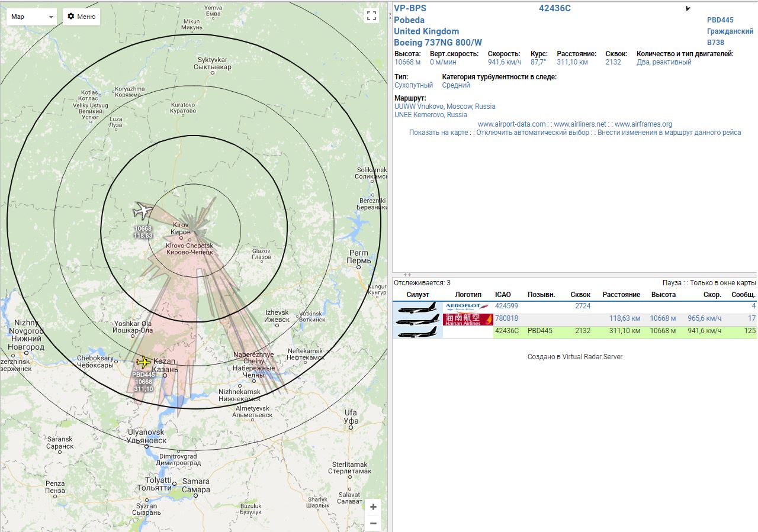
Task: Zoom in on the map
Action: point(373,507)
